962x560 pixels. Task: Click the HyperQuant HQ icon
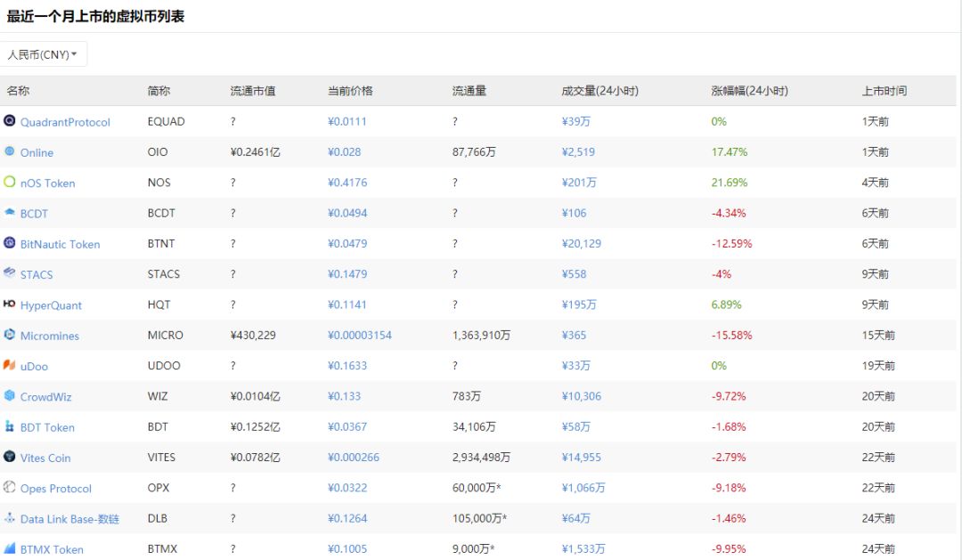9,304
